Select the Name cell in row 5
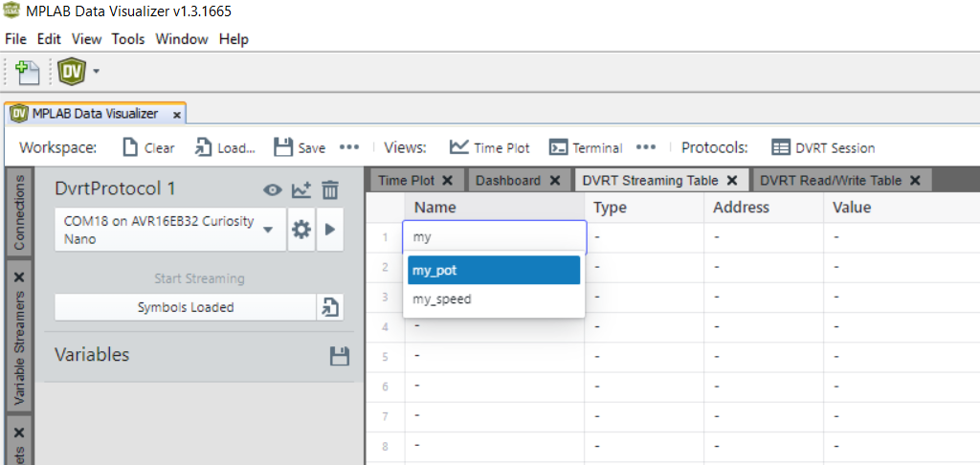The height and width of the screenshot is (465, 980). (495, 357)
